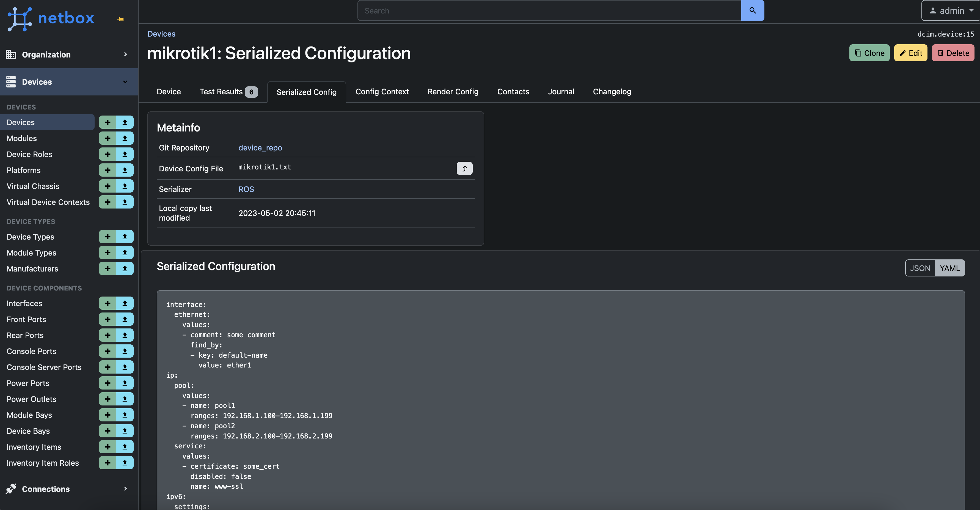Add a new device with plus icon
Viewport: 980px width, 510px height.
(x=108, y=122)
